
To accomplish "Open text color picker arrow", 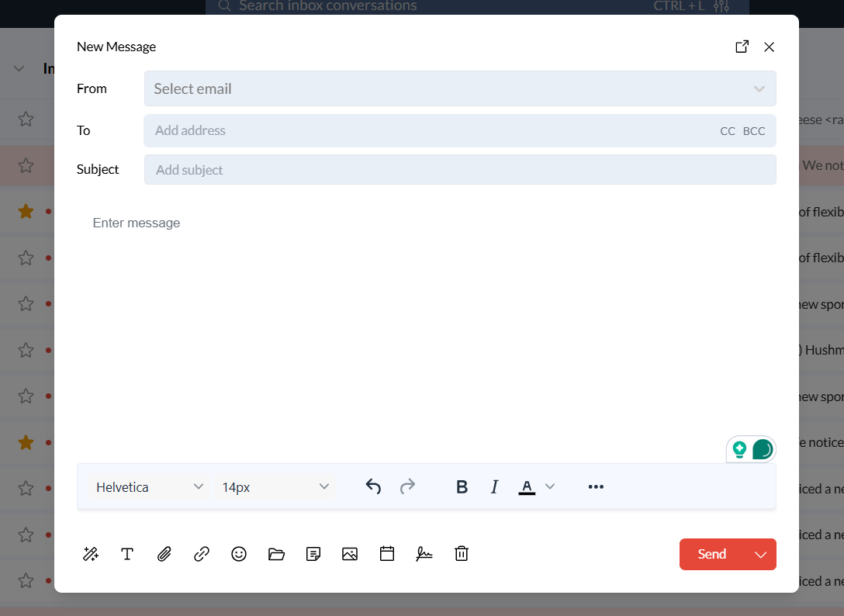I will 550,486.
